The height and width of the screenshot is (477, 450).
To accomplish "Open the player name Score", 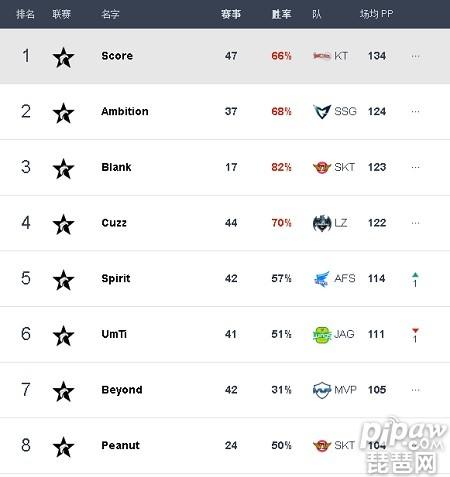I will click(x=117, y=56).
